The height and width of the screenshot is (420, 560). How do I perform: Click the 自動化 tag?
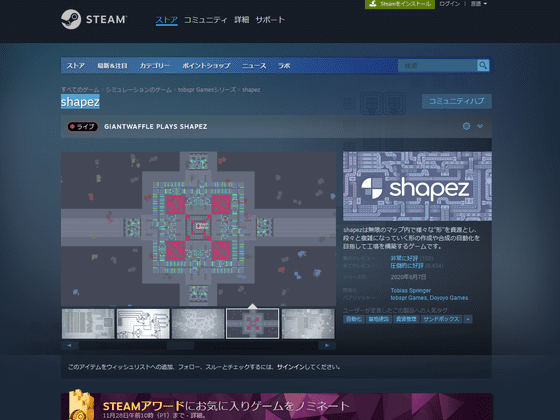pyautogui.click(x=354, y=319)
